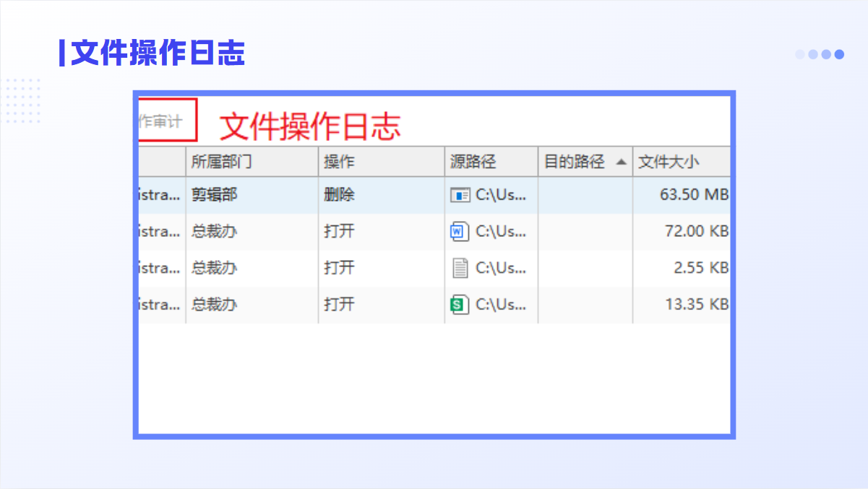Click the 63.50 MB file size cell

[693, 195]
